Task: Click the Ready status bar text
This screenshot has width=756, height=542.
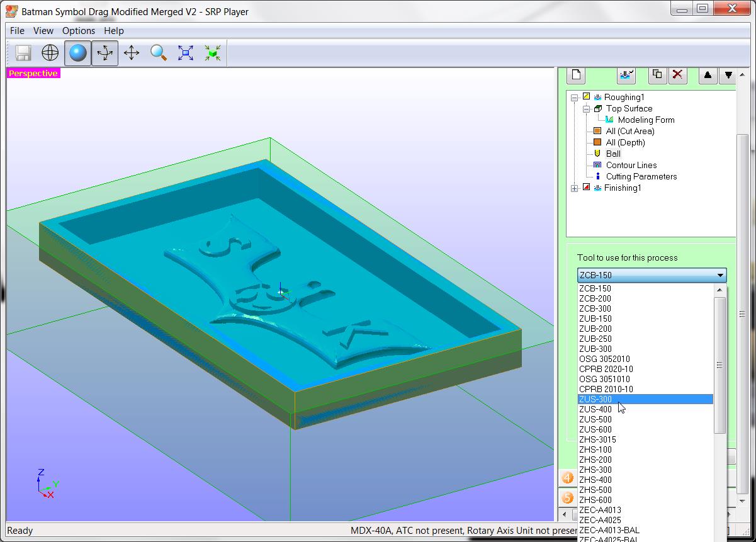Action: coord(20,531)
